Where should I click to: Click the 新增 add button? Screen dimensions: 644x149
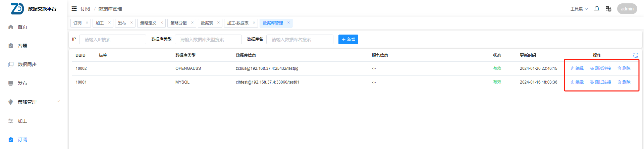coord(348,40)
